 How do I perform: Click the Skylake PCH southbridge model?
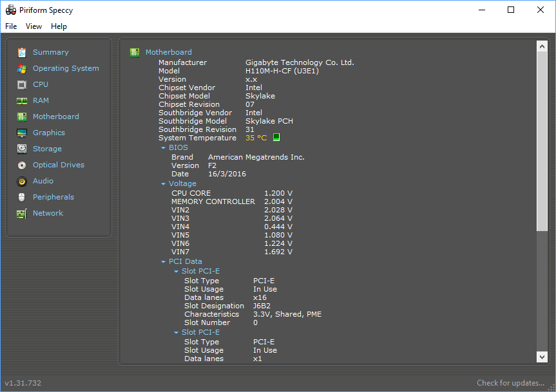(269, 121)
